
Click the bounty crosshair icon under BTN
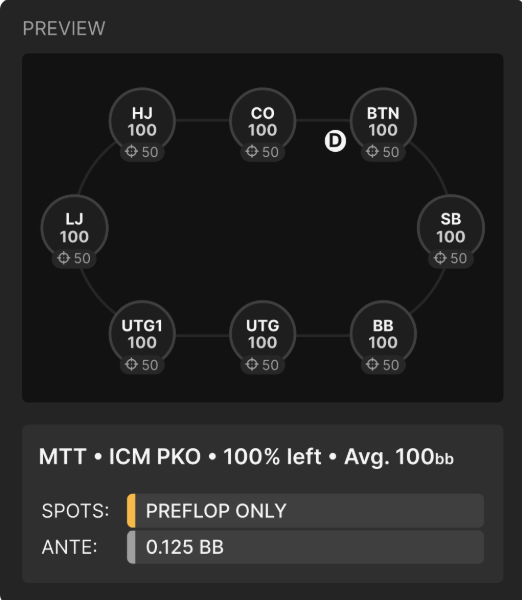point(372,152)
